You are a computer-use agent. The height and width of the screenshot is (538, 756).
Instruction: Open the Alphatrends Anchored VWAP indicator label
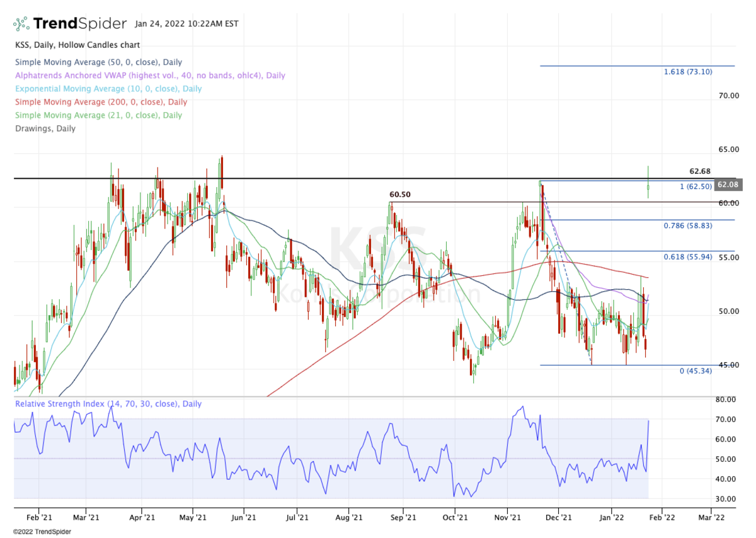pos(150,76)
